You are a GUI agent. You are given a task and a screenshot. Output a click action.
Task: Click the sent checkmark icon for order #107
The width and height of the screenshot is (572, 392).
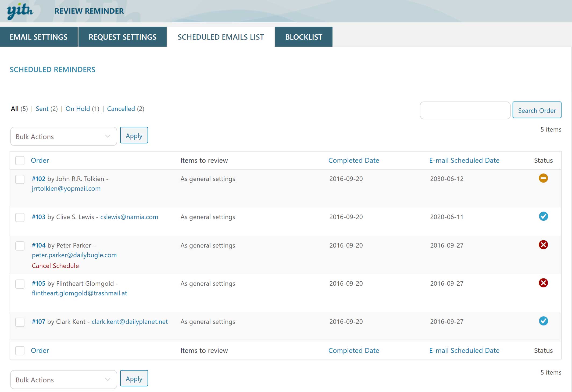[543, 321]
